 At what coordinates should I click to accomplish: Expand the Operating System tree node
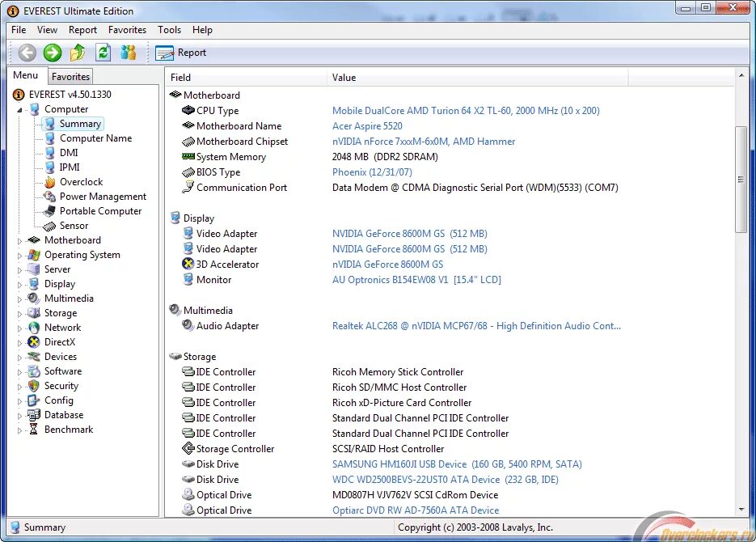tap(19, 256)
